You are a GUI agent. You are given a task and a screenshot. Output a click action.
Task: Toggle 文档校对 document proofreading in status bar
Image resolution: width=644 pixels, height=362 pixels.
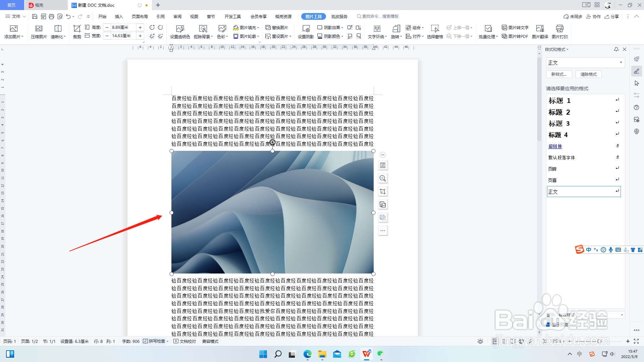pos(184,341)
